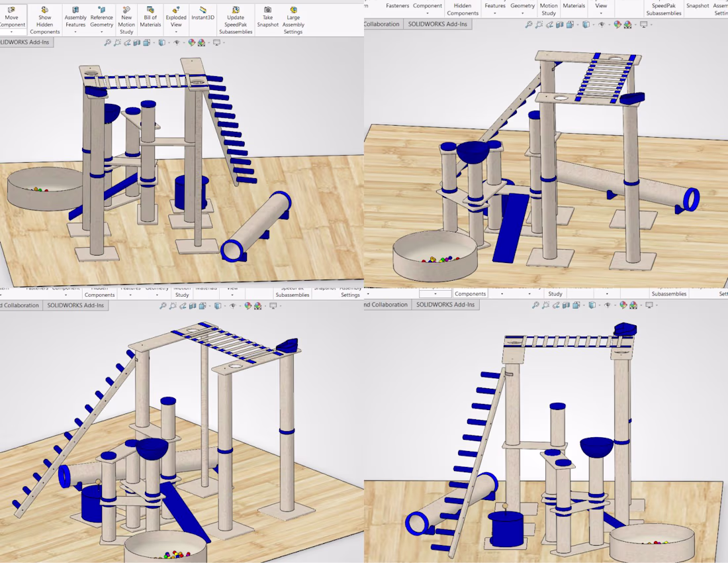The image size is (728, 563).
Task: Click Zoom to Area in top-left view toolbar
Action: coord(117,43)
